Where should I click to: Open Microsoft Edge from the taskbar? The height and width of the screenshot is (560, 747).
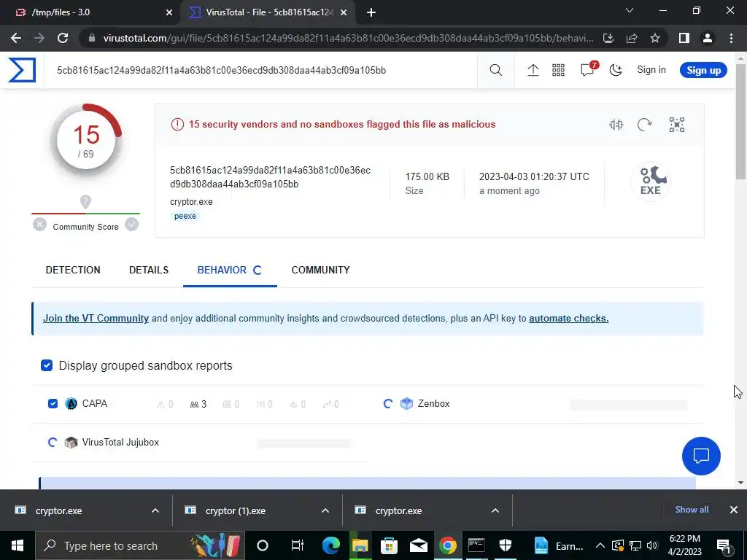(x=330, y=545)
